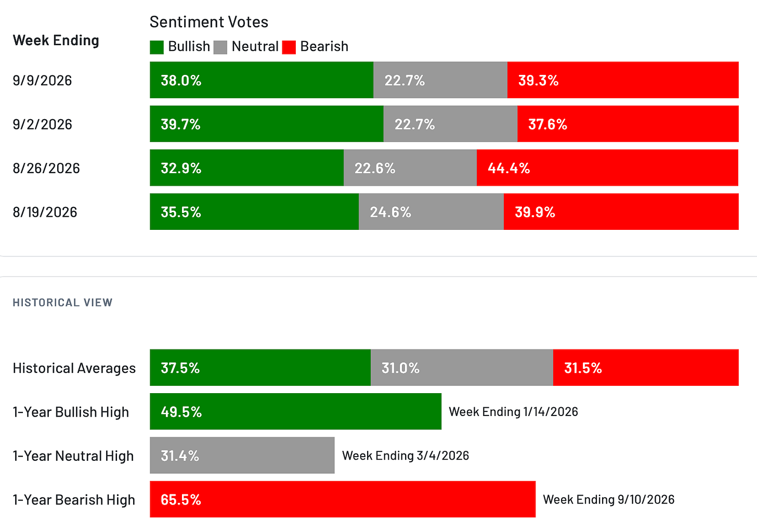Select the 31.4% 1-Year Neutral High bar
This screenshot has width=757, height=532.
[x=242, y=456]
